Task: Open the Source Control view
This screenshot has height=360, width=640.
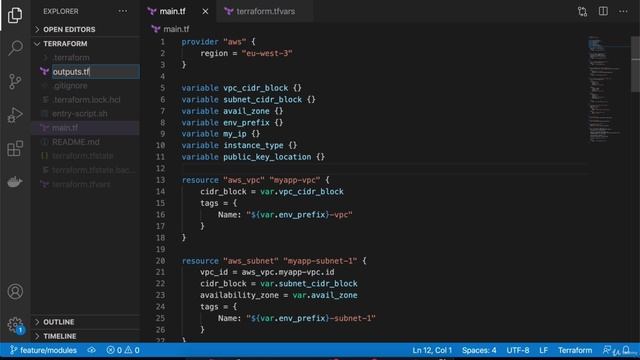Action: (x=15, y=82)
